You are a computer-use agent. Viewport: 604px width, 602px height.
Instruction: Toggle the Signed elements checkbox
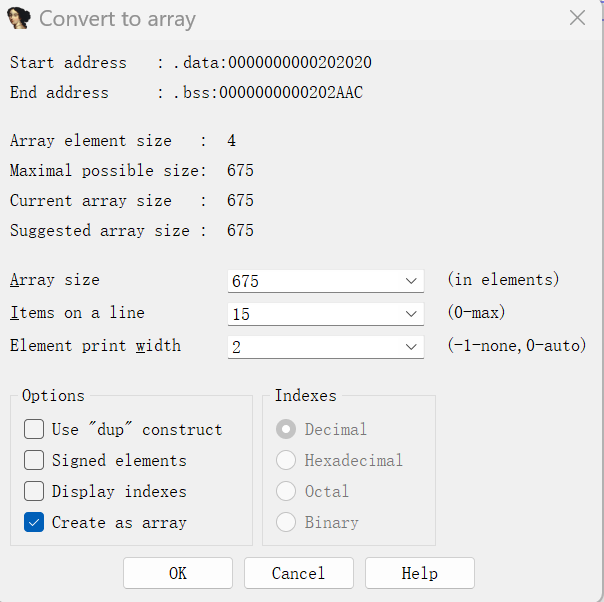(34, 460)
